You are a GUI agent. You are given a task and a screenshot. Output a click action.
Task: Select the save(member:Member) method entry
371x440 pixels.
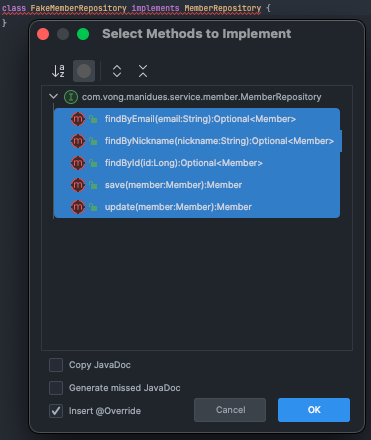197,185
